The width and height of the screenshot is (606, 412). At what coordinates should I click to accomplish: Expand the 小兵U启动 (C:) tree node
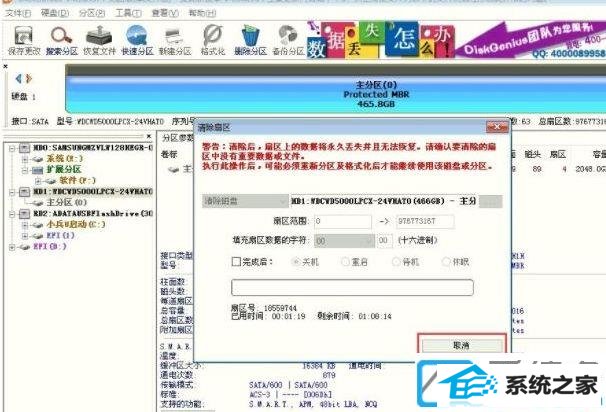point(25,225)
